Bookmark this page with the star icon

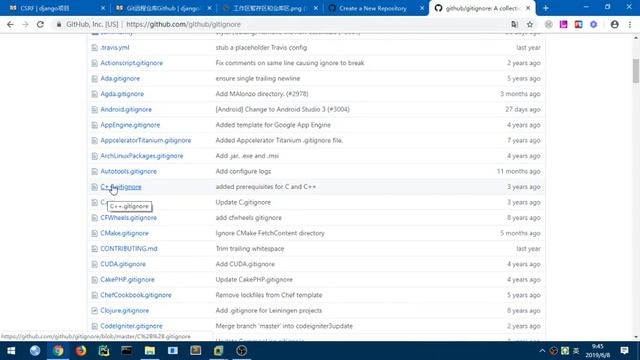click(x=530, y=24)
